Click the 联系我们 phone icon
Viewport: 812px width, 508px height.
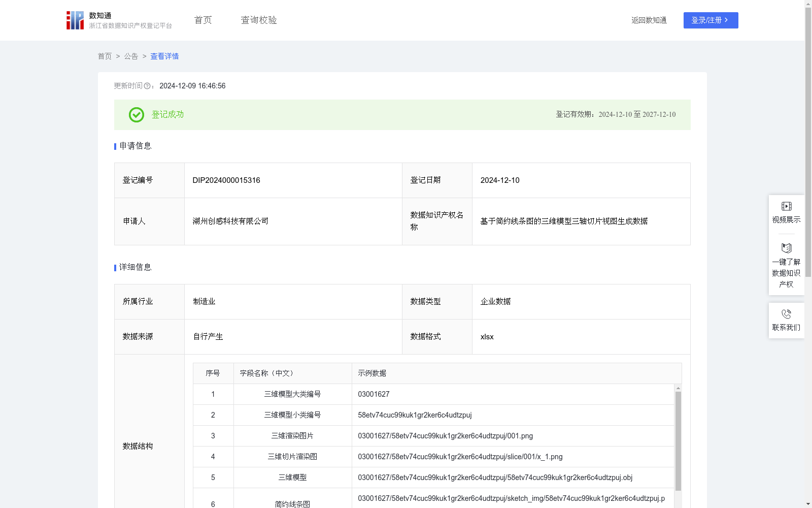786,314
